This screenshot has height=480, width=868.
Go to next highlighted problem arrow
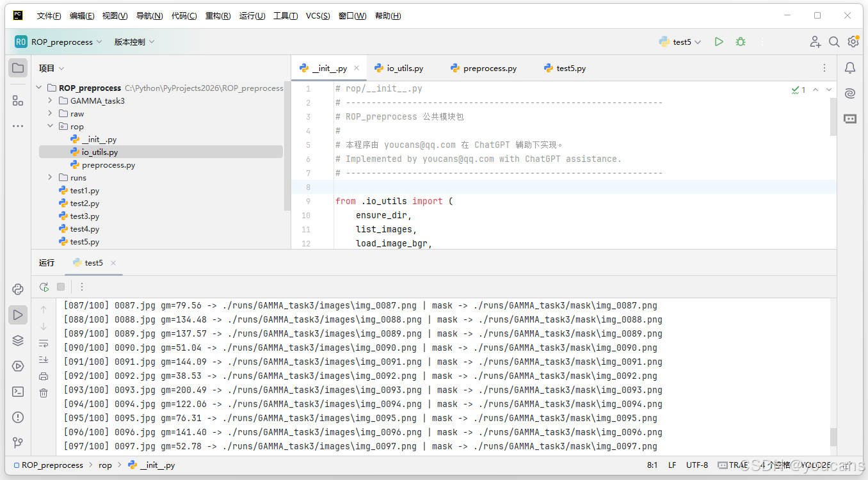829,90
